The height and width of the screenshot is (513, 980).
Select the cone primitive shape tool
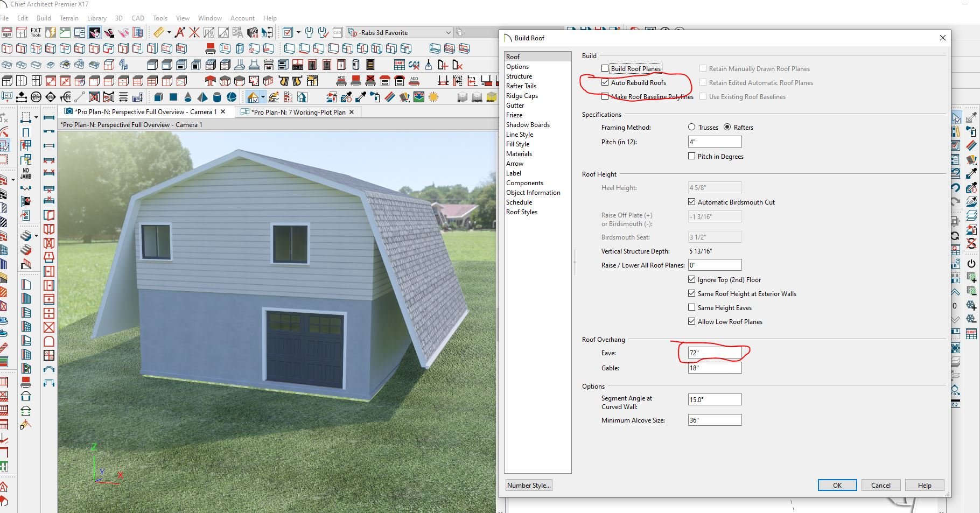188,97
